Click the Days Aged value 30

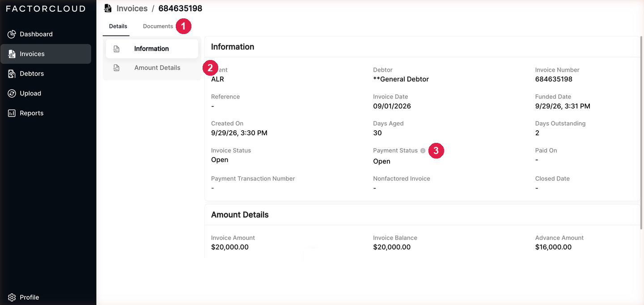click(x=377, y=133)
